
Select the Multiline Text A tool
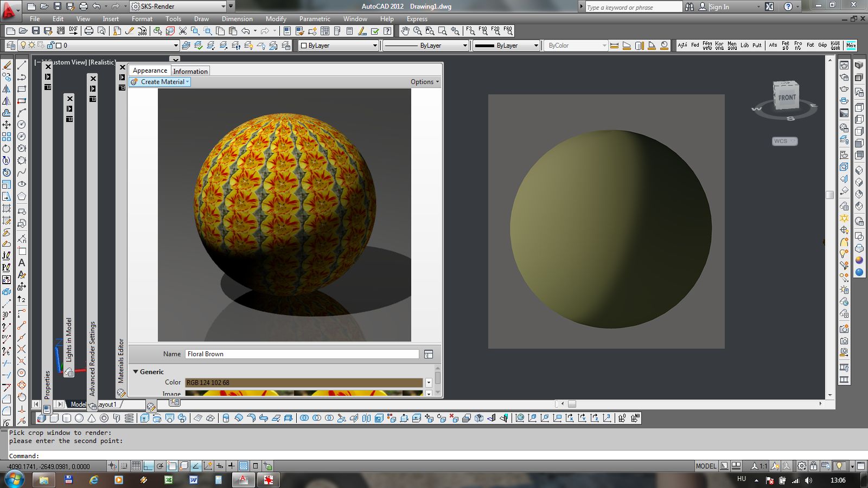pos(22,263)
